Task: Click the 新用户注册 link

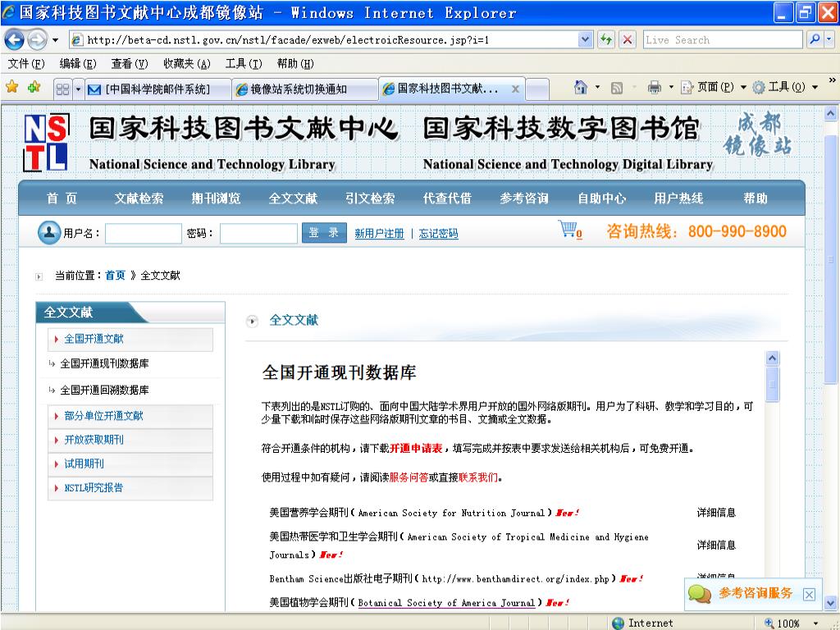Action: pos(379,234)
